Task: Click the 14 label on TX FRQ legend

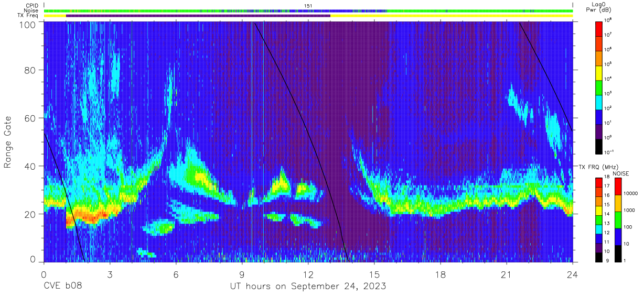Action: [x=607, y=215]
